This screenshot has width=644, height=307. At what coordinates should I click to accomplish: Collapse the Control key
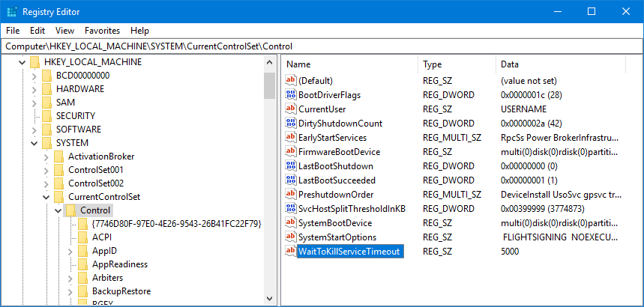[58, 210]
